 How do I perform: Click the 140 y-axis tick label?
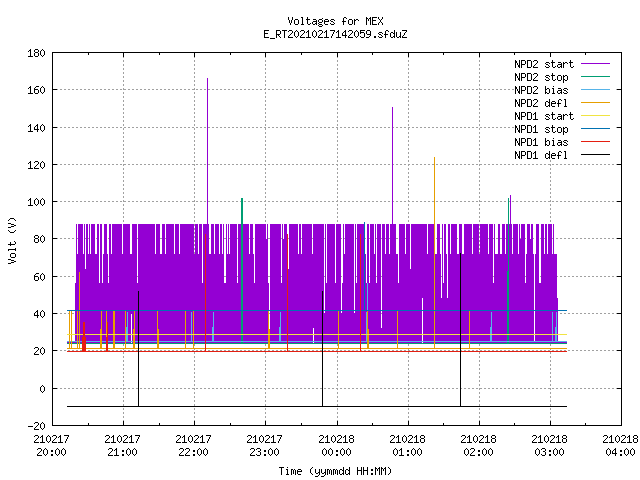click(36, 128)
